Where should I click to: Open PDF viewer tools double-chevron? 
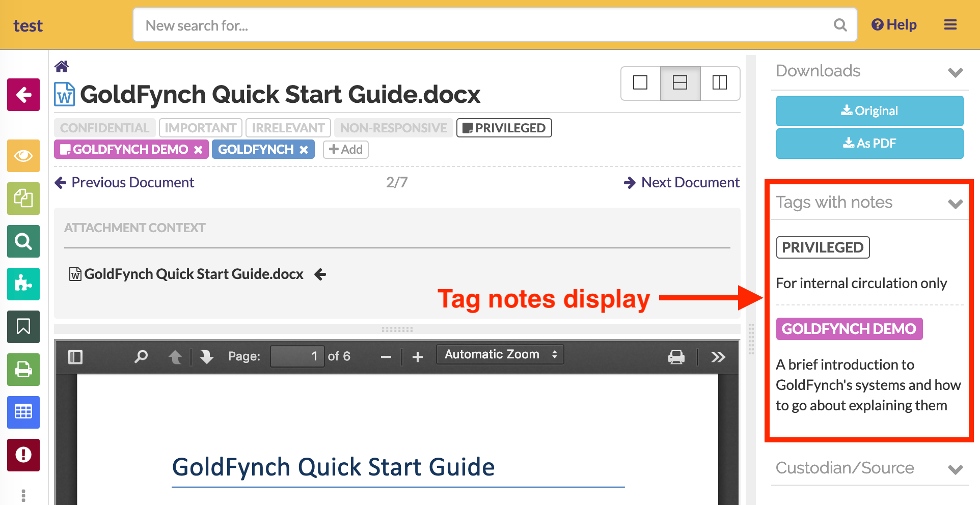click(718, 357)
